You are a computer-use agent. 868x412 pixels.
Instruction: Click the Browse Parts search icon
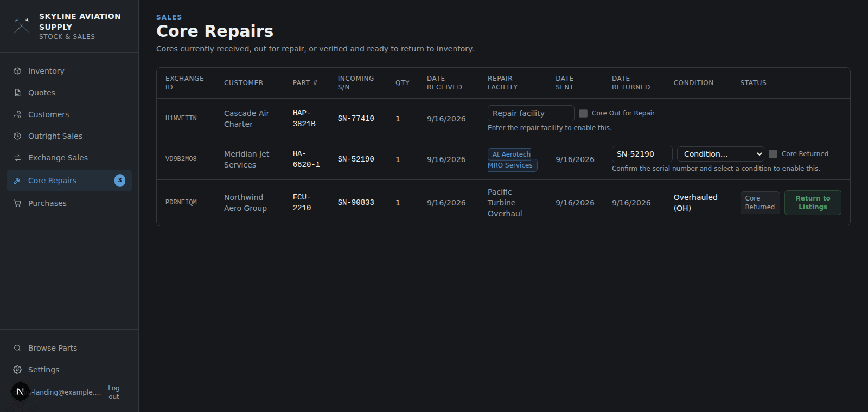coord(17,348)
